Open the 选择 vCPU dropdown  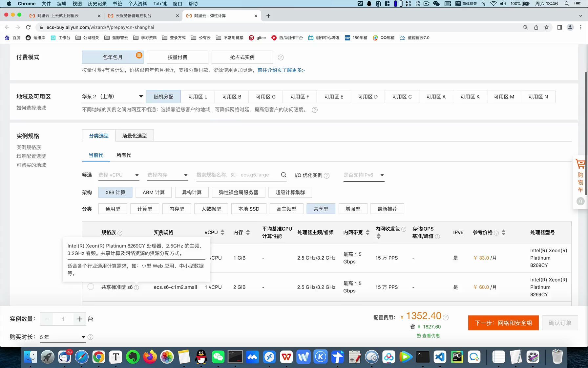point(119,175)
